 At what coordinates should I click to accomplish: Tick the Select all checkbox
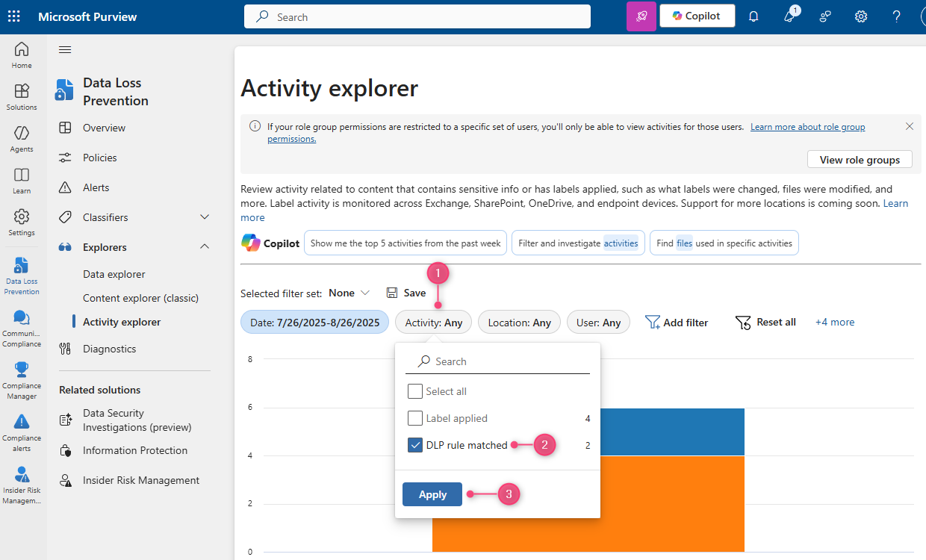415,391
